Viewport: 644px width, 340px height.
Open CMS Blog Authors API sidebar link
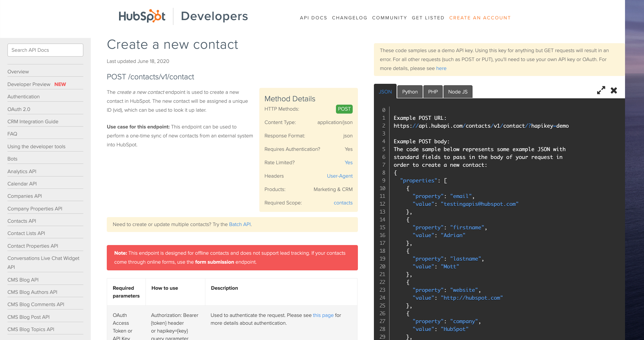32,292
